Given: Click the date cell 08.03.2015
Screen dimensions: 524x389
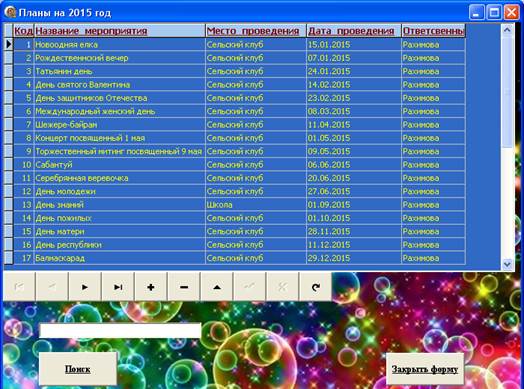Looking at the screenshot, I should coord(354,111).
